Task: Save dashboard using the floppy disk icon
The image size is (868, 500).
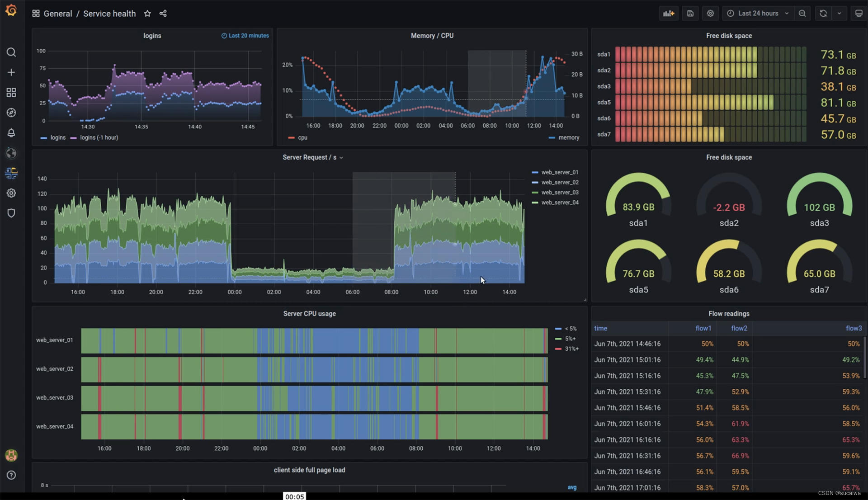Action: click(690, 14)
